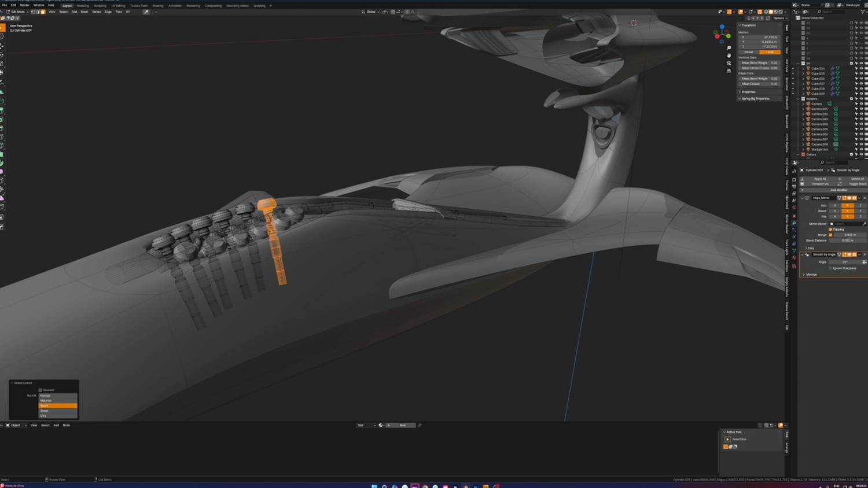The width and height of the screenshot is (868, 488).
Task: Toggle X-ray display in viewport header
Action: (760, 12)
